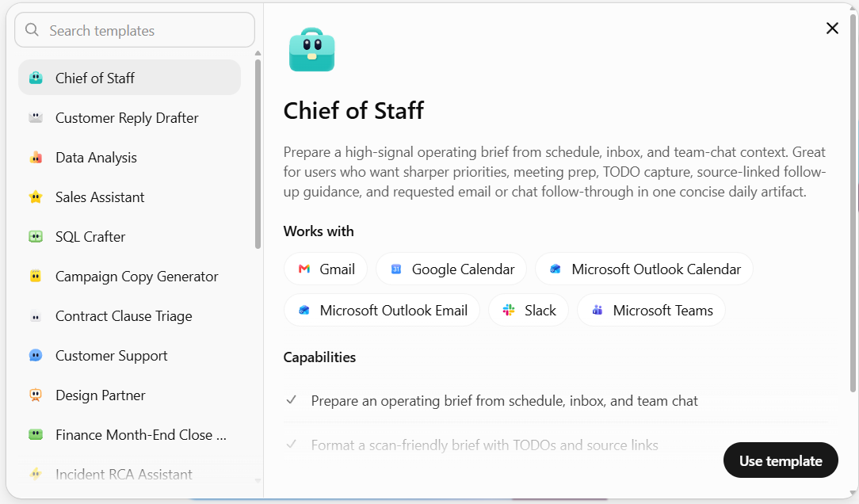Click the Microsoft Outlook Email chip icon

pyautogui.click(x=304, y=310)
